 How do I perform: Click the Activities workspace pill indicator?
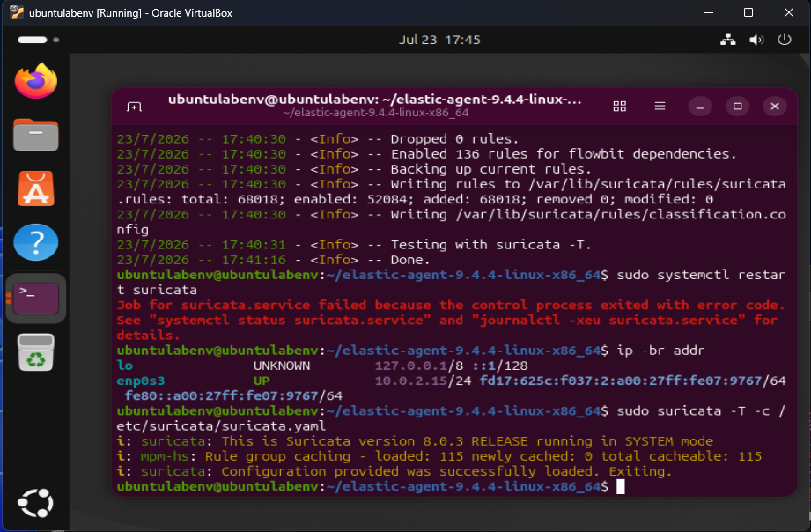point(38,40)
